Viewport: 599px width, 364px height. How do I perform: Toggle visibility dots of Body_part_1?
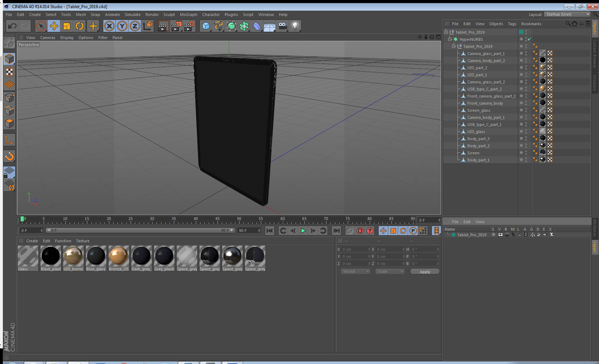click(x=526, y=160)
